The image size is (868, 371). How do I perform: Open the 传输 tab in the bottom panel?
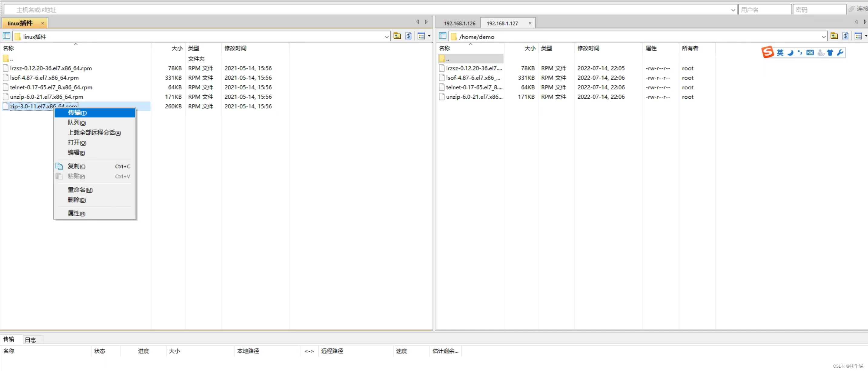point(9,339)
